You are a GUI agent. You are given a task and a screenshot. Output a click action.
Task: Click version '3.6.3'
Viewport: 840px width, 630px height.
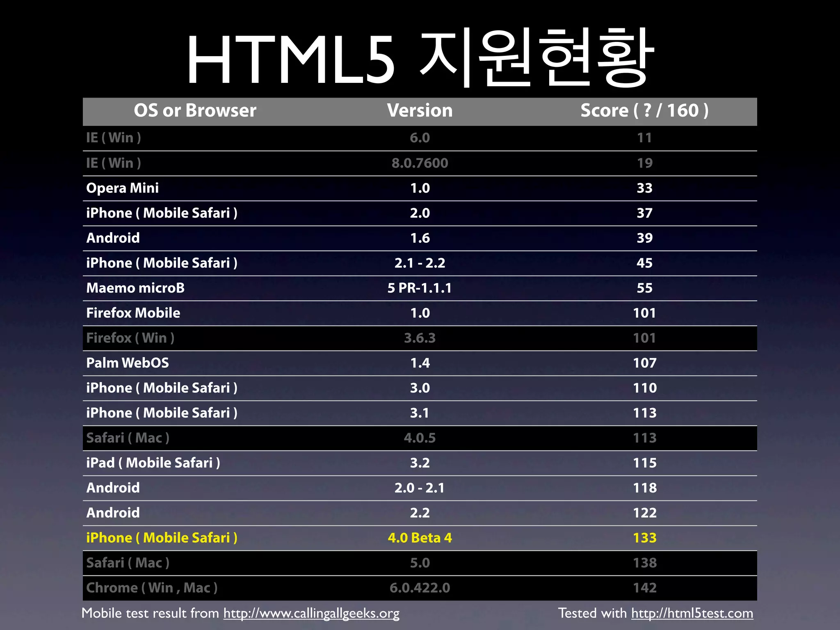420,338
